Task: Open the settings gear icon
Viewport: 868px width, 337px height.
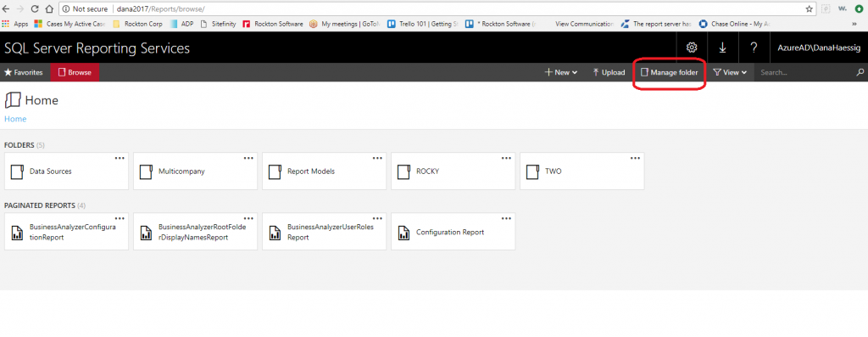Action: click(692, 48)
